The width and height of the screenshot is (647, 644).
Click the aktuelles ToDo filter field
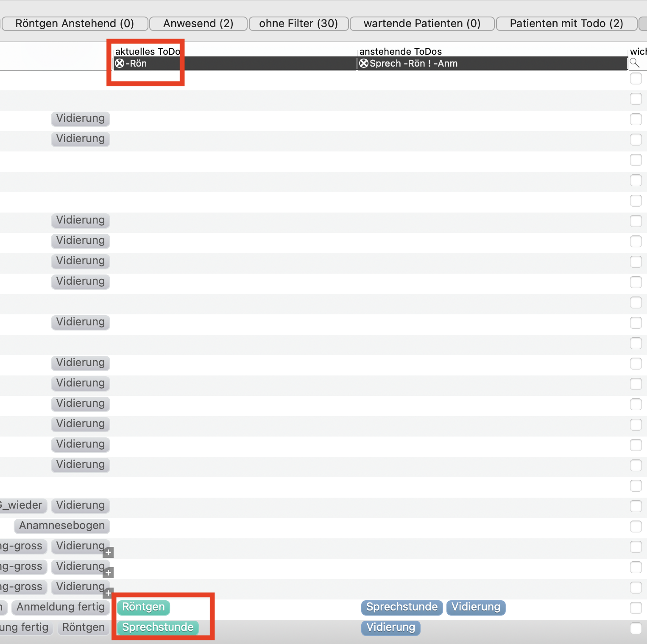pyautogui.click(x=235, y=64)
